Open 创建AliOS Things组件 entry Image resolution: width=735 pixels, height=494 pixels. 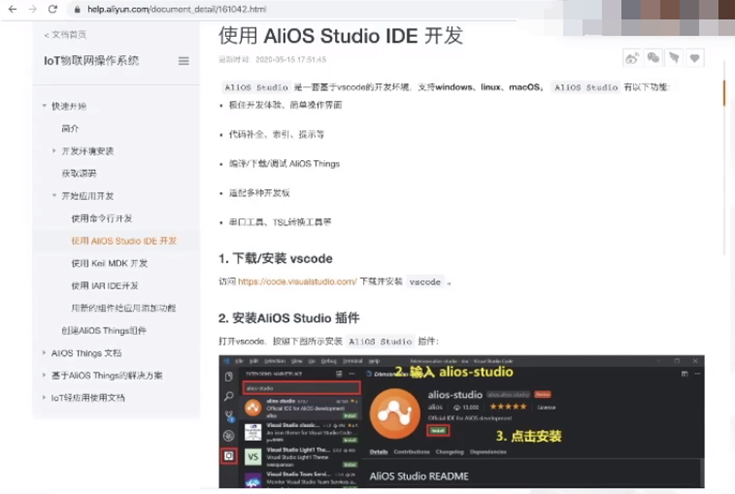coord(104,330)
